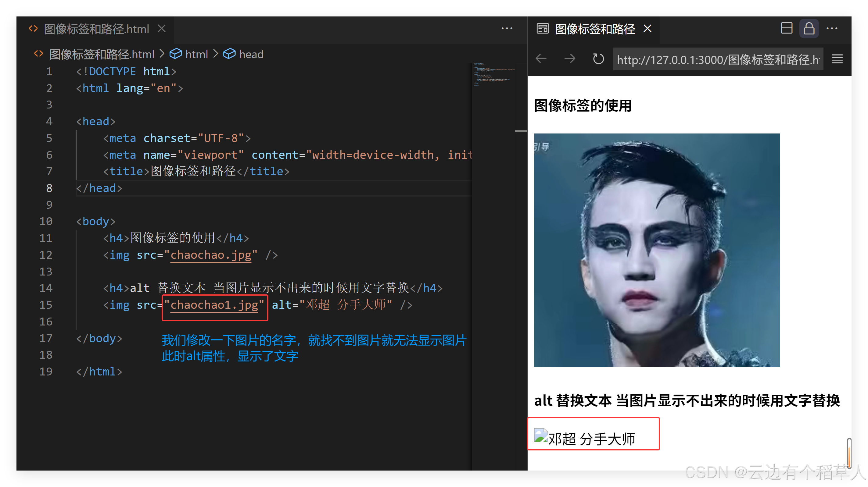Expand the head breadcrumb item
Viewport: 868px width, 487px height.
(x=243, y=54)
